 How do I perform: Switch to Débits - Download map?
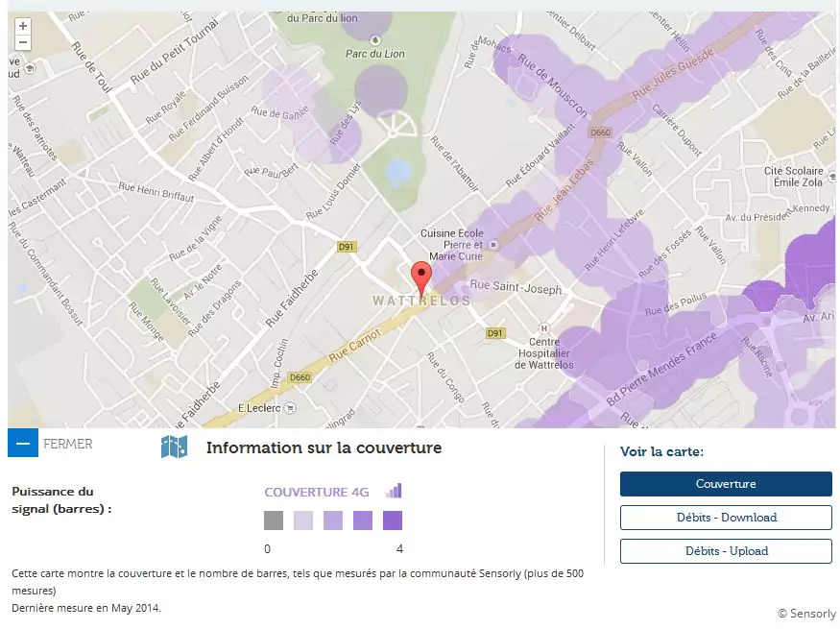coord(726,518)
